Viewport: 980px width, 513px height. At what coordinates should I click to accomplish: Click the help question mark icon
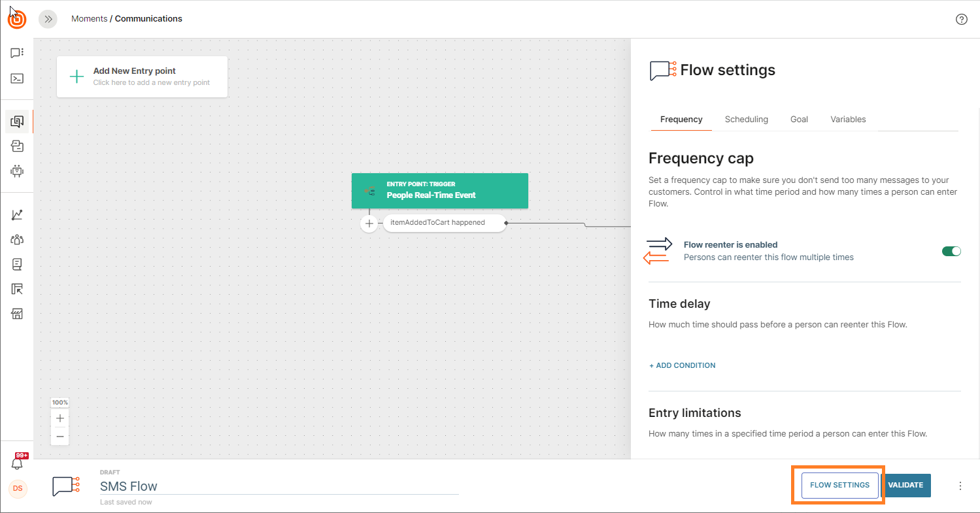pyautogui.click(x=961, y=19)
